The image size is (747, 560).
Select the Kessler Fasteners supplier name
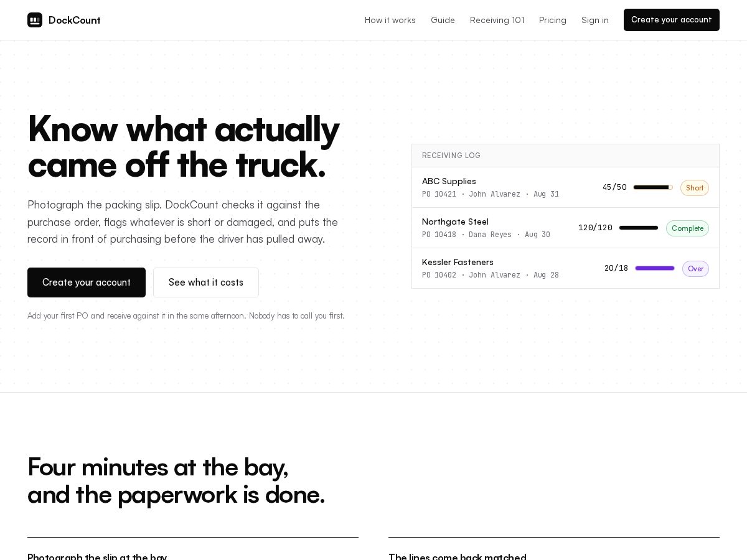click(458, 262)
